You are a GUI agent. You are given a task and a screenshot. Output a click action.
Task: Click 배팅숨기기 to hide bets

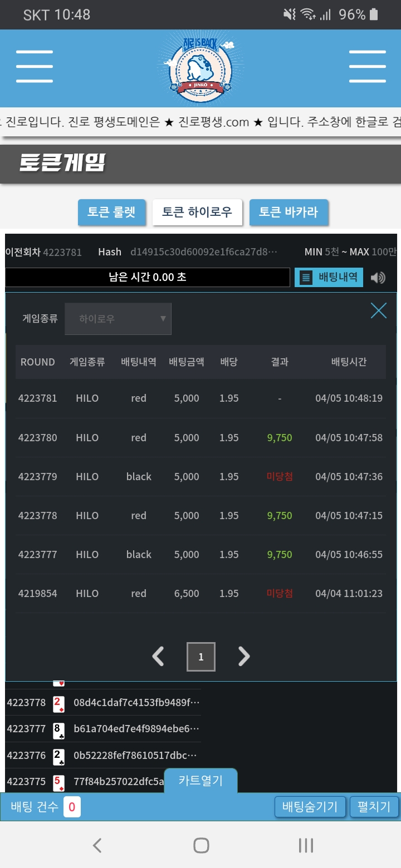coord(310,807)
